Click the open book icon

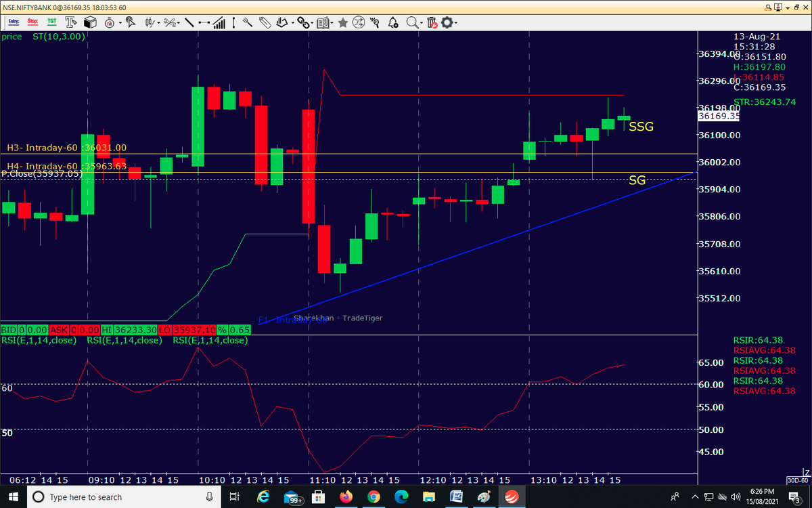click(x=322, y=22)
